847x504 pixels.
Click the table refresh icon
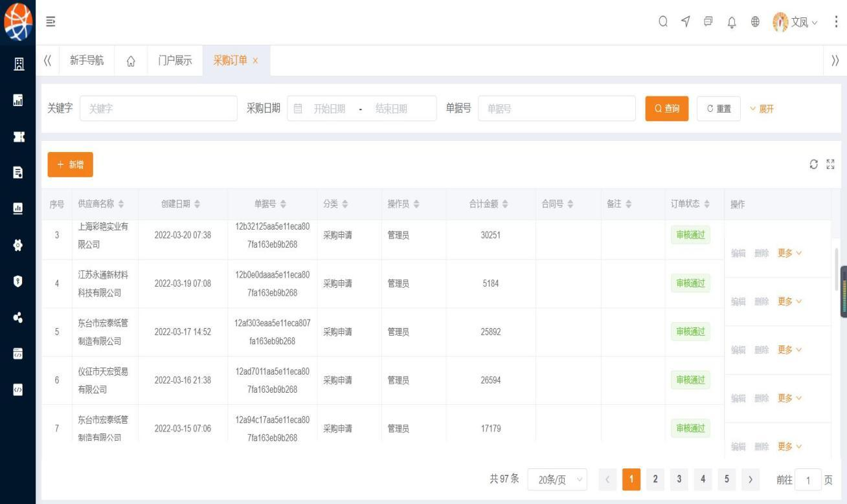[814, 165]
